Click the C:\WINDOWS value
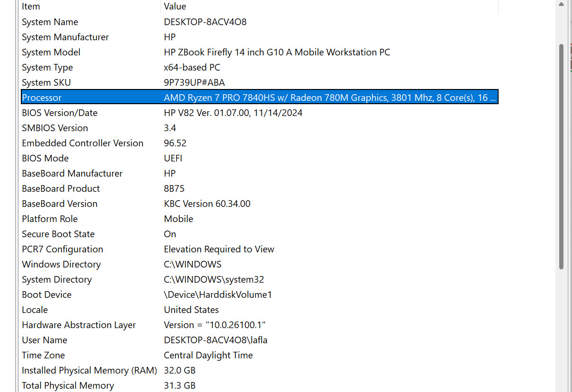The image size is (572, 392). (x=193, y=264)
